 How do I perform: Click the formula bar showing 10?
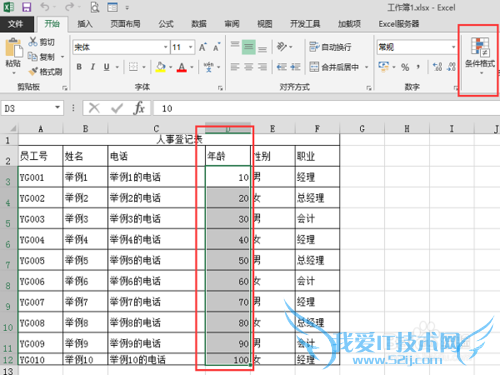point(326,108)
